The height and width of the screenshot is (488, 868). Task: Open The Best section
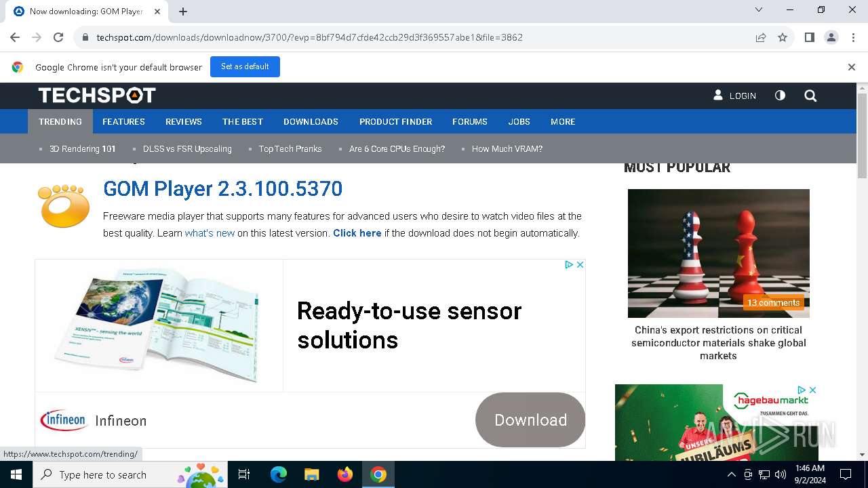point(243,121)
